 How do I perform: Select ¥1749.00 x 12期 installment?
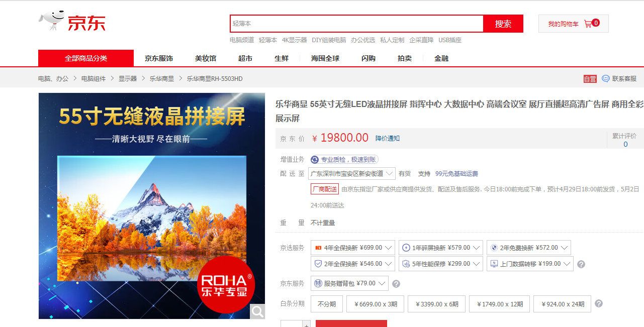[499, 304]
